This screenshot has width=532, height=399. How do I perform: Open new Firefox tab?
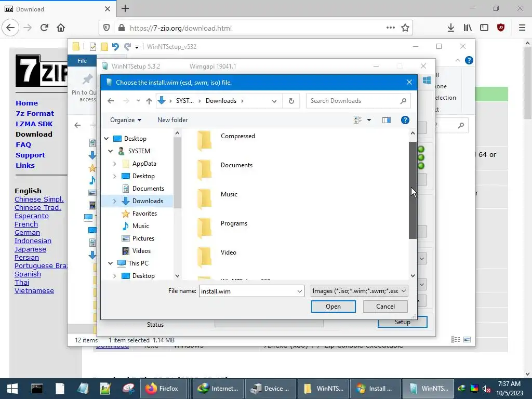[125, 8]
